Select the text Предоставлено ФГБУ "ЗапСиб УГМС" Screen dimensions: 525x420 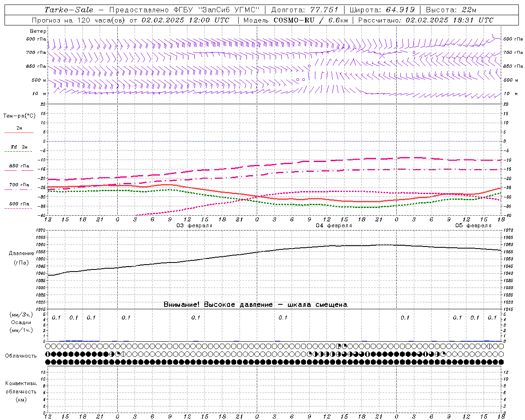[184, 10]
